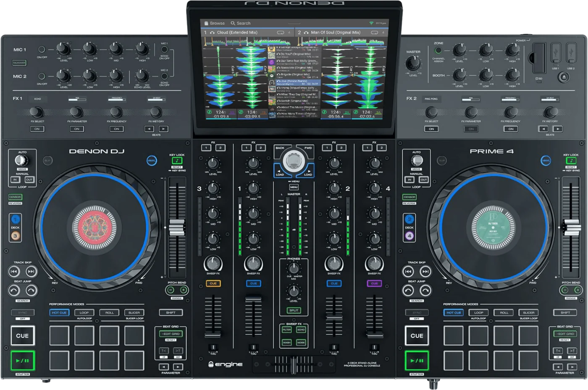Decrease FX 1 beats with left arrow
Viewport: 588px width, 390px height.
click(149, 129)
